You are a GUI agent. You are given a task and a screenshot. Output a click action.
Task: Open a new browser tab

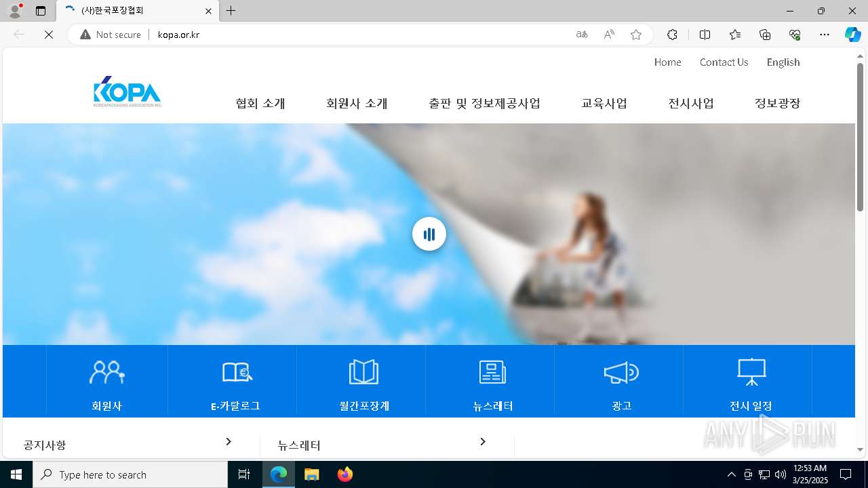tap(231, 11)
